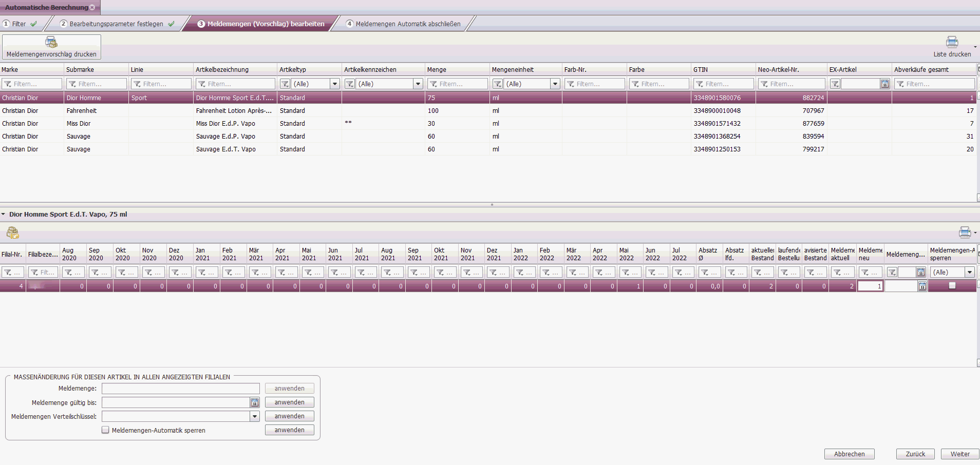The width and height of the screenshot is (980, 465).
Task: Apply Meldemenge gültig bis with anwenden
Action: (289, 402)
